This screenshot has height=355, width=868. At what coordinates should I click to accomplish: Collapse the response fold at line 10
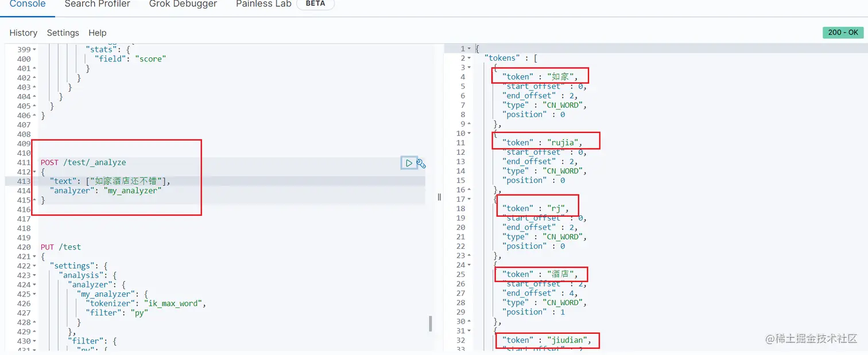point(469,134)
